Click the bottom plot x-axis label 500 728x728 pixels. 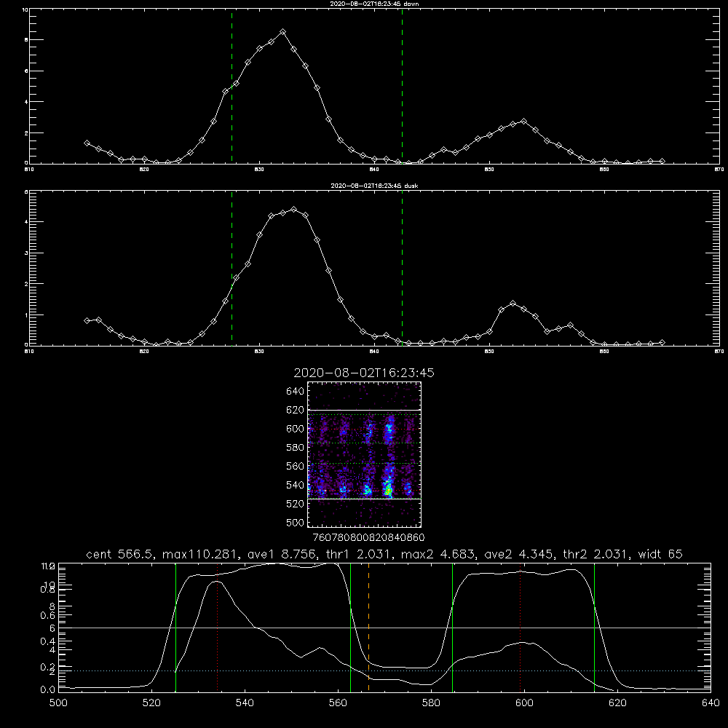pos(58,703)
